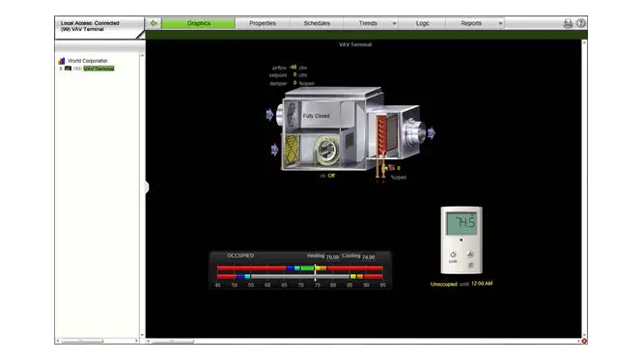Open the help question mark icon
The height and width of the screenshot is (362, 644).
point(580,23)
